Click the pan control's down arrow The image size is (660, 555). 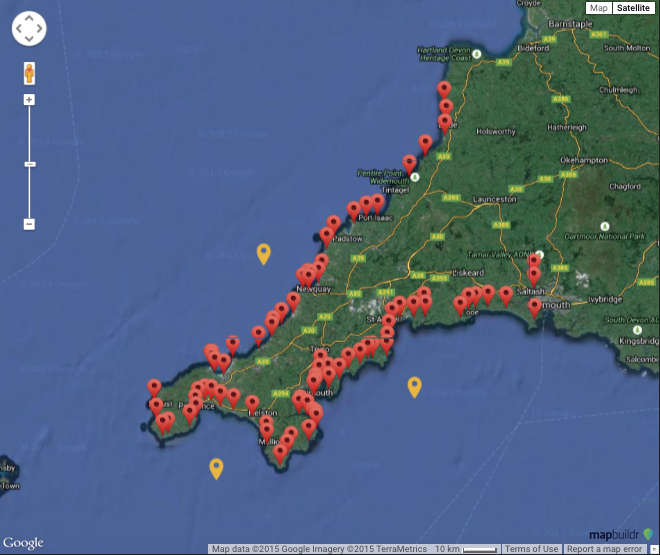[x=29, y=39]
